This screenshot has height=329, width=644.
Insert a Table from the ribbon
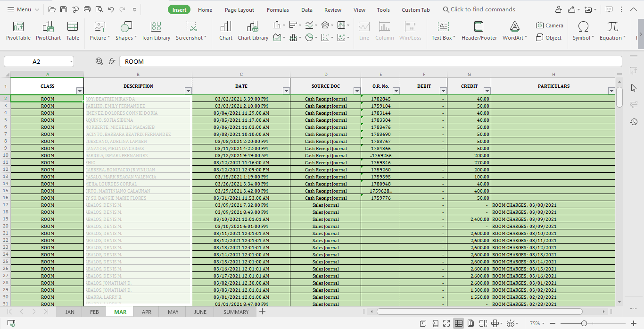[x=73, y=31]
